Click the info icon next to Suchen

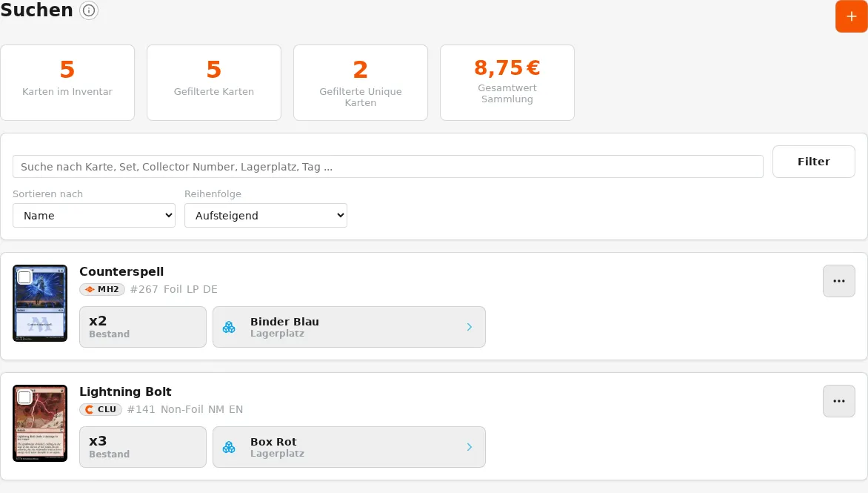89,10
